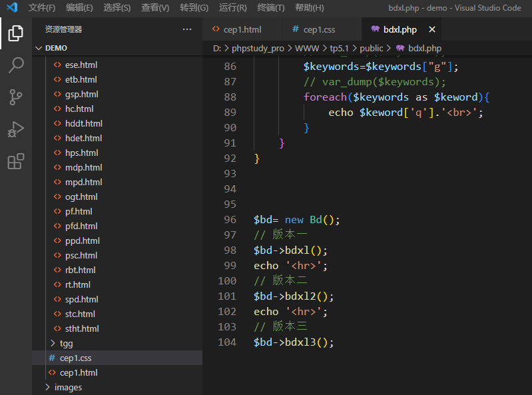
Task: Open psc.html in the file tree
Action: pyautogui.click(x=117, y=255)
